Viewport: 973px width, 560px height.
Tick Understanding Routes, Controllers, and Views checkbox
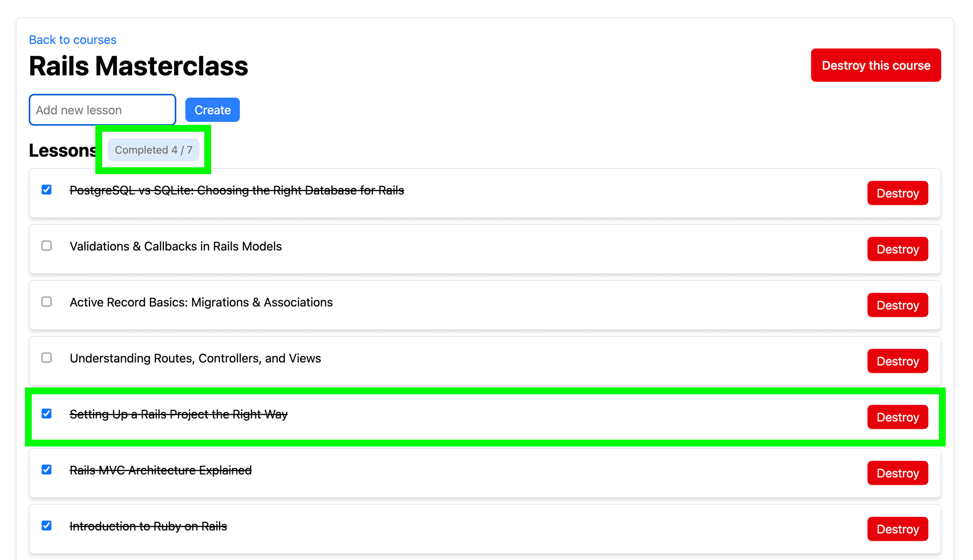click(x=47, y=358)
